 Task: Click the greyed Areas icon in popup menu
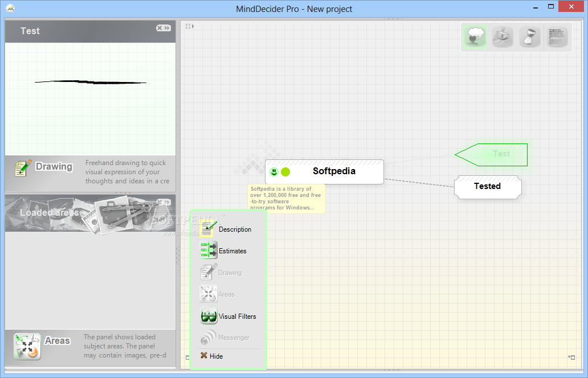click(208, 294)
